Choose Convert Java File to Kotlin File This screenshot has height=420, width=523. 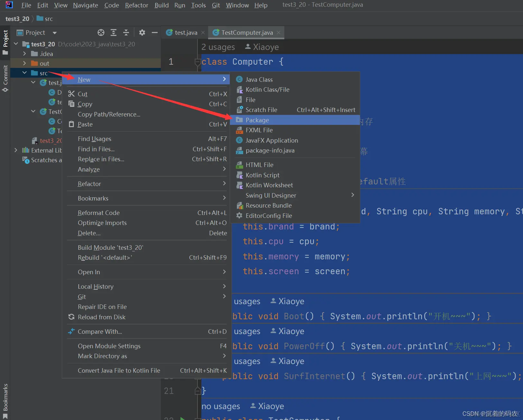coord(146,370)
